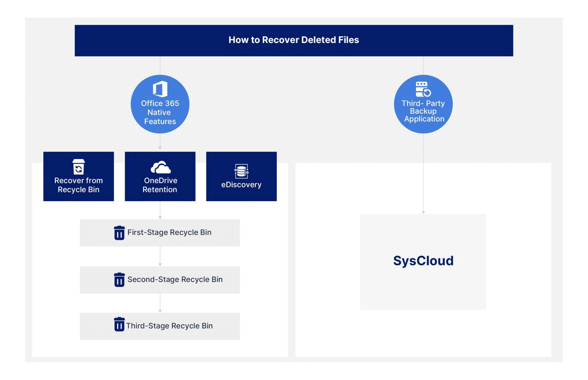The height and width of the screenshot is (380, 588).
Task: Click the recycle bin icon above Recover from Recycle Bin
Action: [x=78, y=167]
